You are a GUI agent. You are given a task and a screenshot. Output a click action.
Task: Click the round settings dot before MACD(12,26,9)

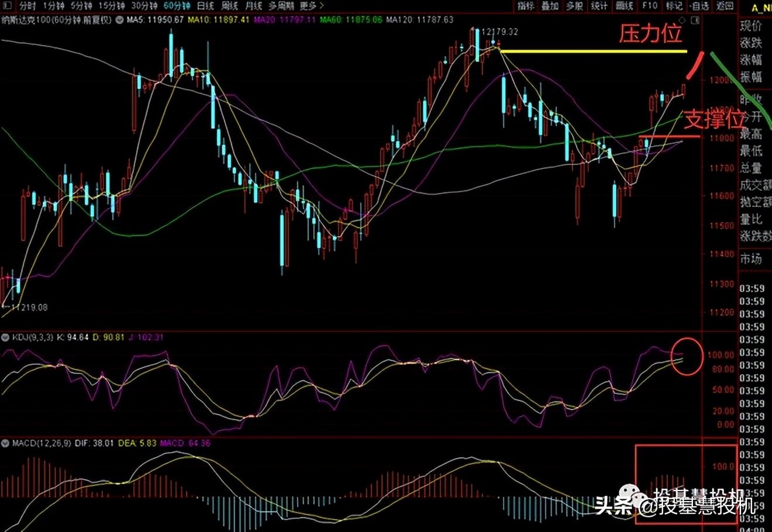pos(5,443)
